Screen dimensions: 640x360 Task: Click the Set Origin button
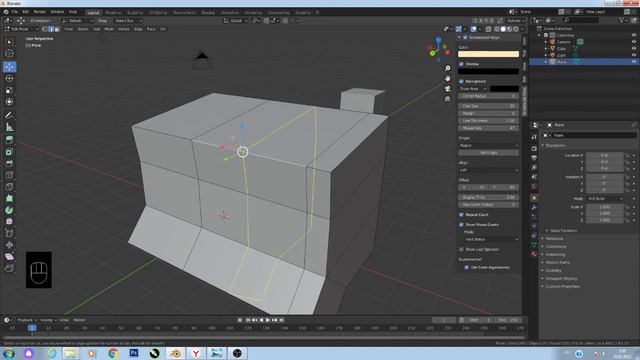click(489, 153)
